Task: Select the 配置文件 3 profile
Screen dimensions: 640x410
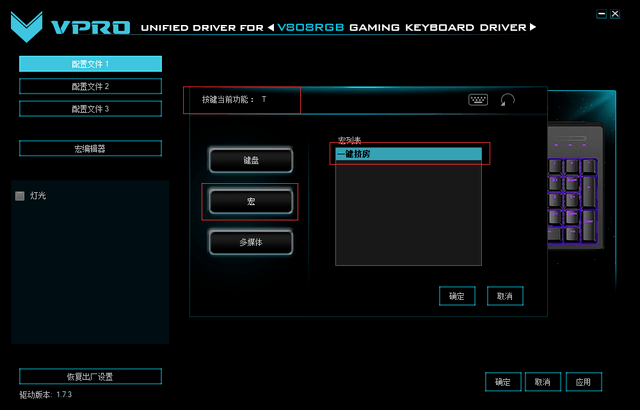Action: [90, 109]
